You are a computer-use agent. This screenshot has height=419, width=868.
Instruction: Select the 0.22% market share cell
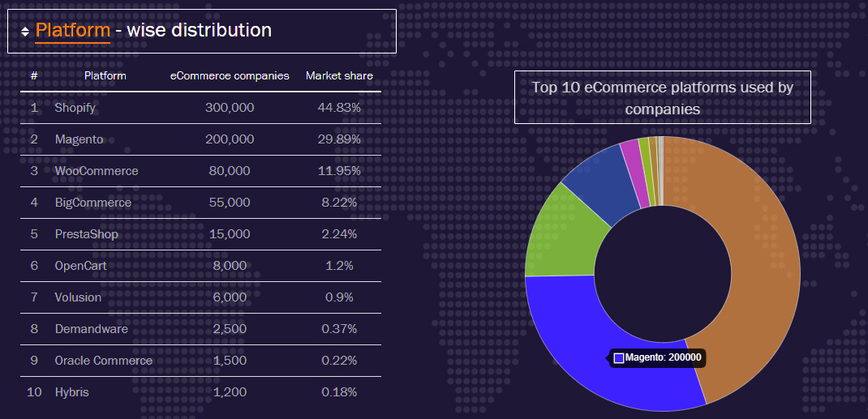(x=339, y=361)
